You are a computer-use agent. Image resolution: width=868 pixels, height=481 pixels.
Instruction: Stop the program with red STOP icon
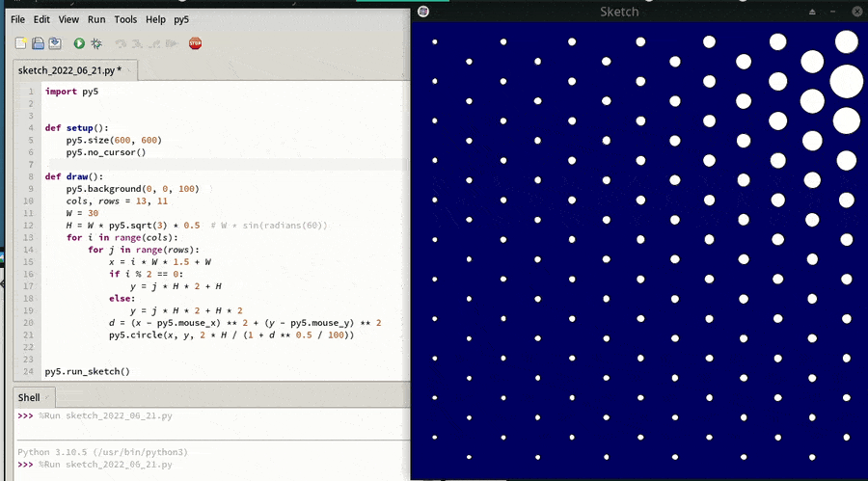[196, 43]
